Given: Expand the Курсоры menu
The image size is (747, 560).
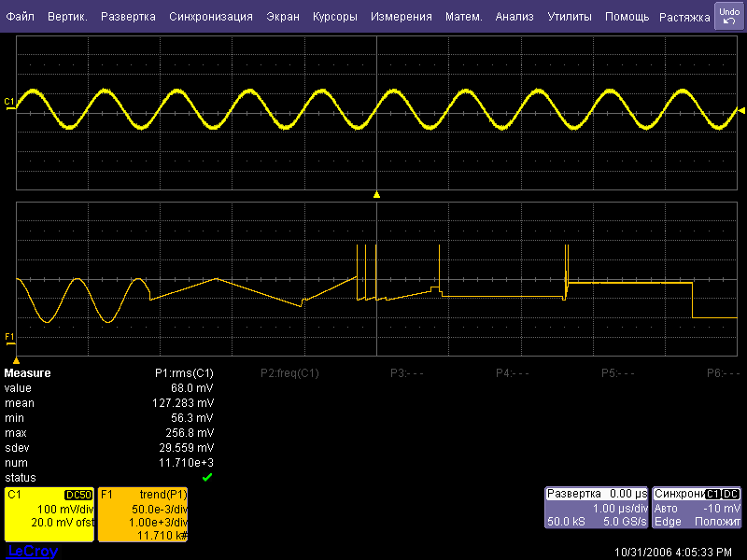Looking at the screenshot, I should [x=334, y=17].
